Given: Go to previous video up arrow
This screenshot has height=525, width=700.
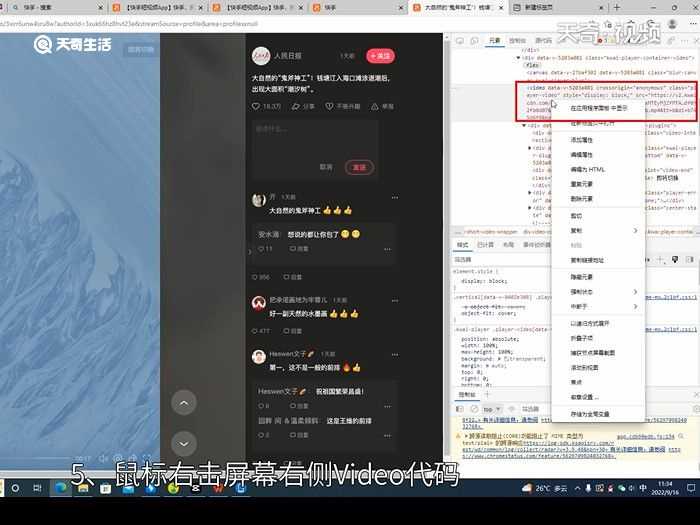Looking at the screenshot, I should pos(184,403).
